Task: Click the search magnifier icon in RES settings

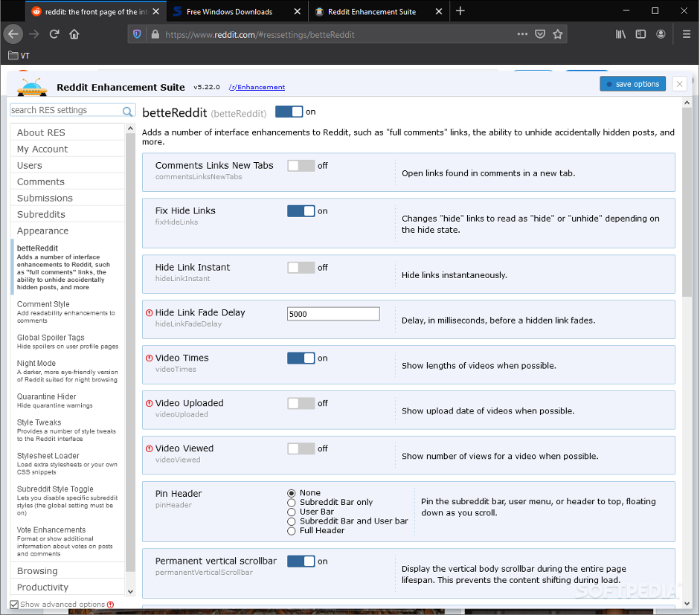Action: pos(128,111)
